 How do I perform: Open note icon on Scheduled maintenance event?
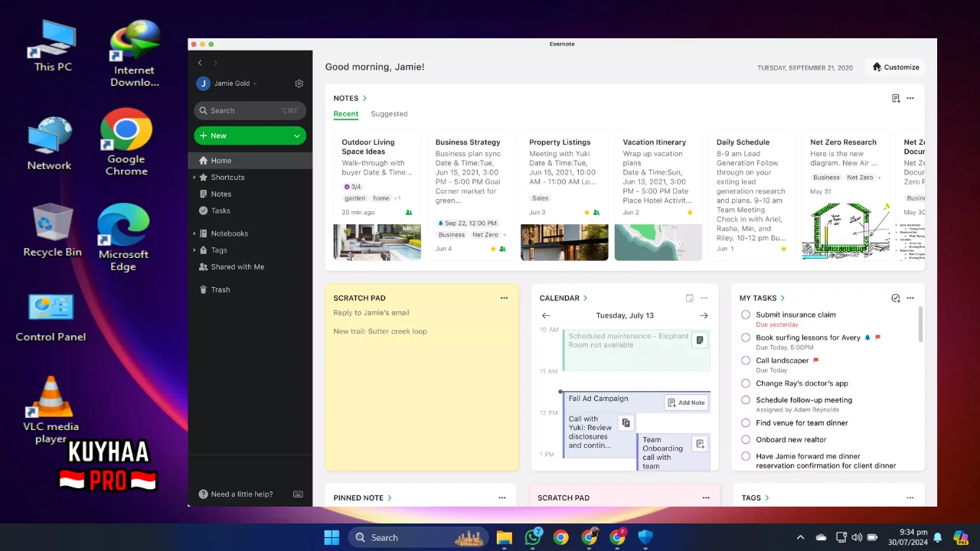tap(699, 340)
